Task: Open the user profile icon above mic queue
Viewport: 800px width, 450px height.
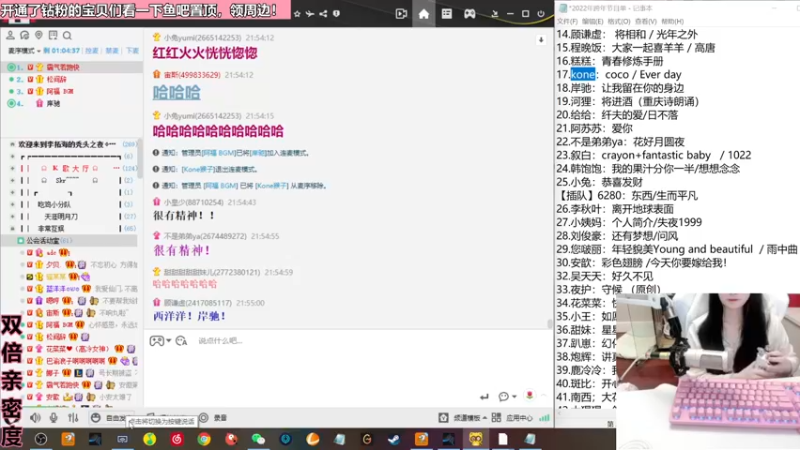Action: point(10,35)
